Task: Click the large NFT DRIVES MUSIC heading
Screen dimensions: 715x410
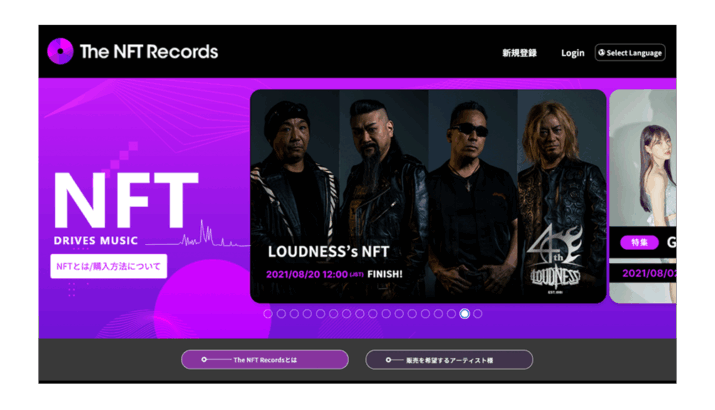Action: click(x=126, y=209)
